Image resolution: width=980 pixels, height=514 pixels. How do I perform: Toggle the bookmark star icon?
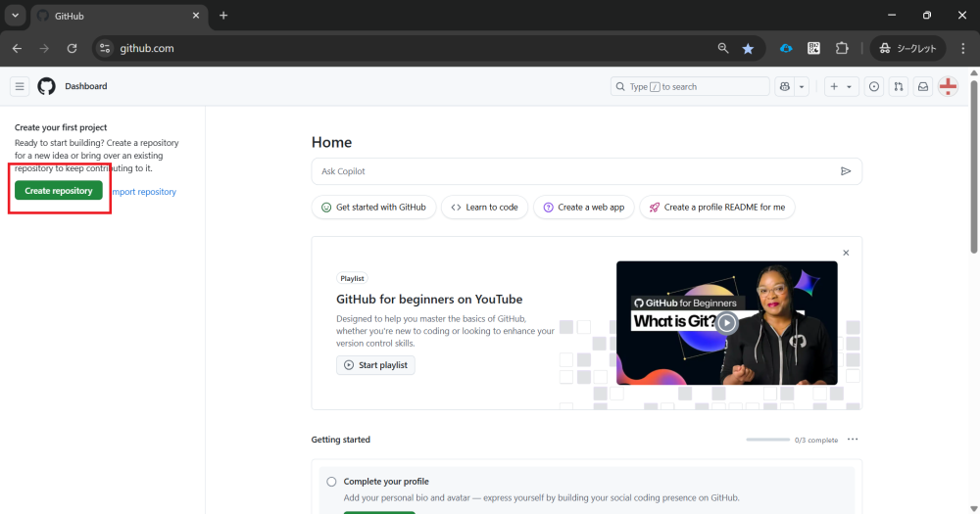[748, 48]
